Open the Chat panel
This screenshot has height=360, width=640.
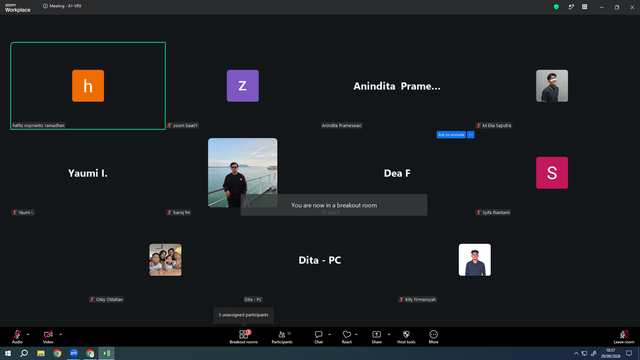point(318,337)
